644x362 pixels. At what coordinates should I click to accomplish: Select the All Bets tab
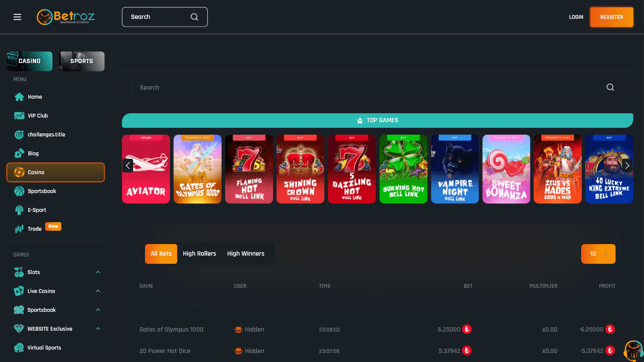(x=161, y=254)
